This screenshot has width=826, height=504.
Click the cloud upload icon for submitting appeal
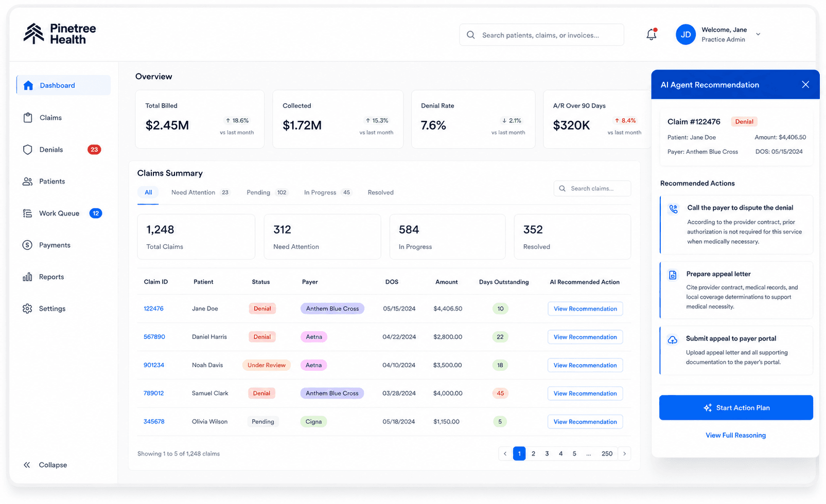pyautogui.click(x=673, y=340)
